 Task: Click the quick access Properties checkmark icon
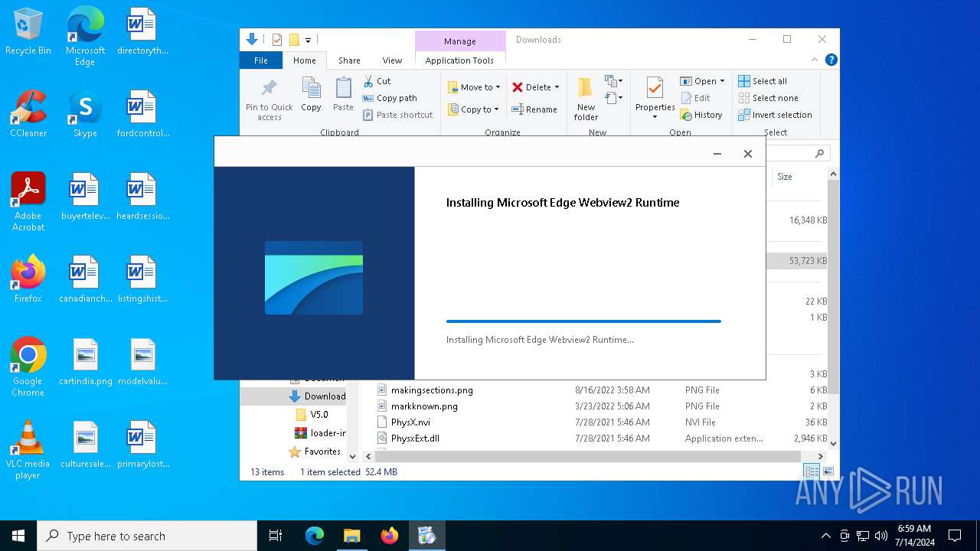[277, 40]
